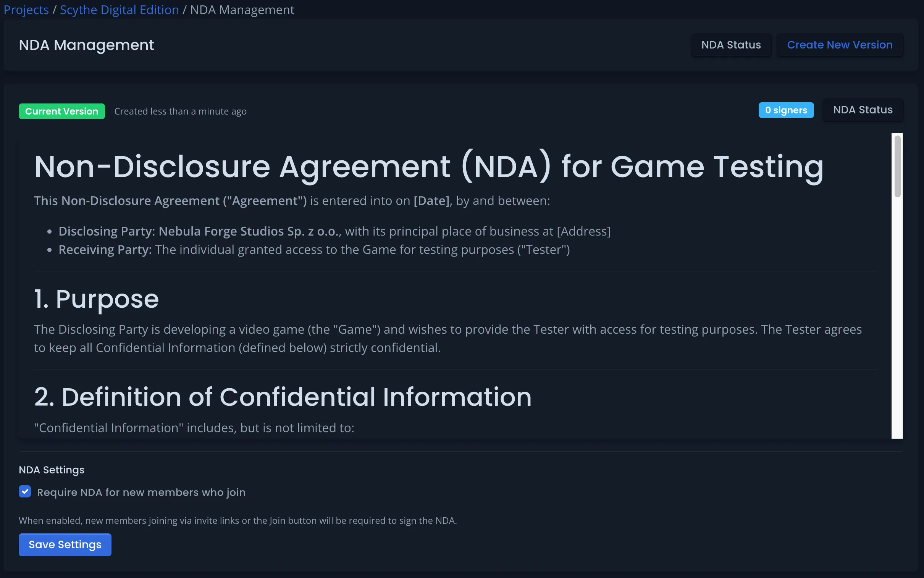924x578 pixels.
Task: Uncheck Require NDA for new members checkbox
Action: pos(25,492)
